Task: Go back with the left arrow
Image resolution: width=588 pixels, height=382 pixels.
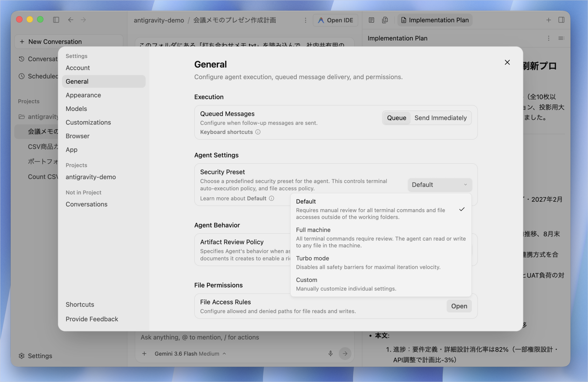Action: [x=71, y=20]
